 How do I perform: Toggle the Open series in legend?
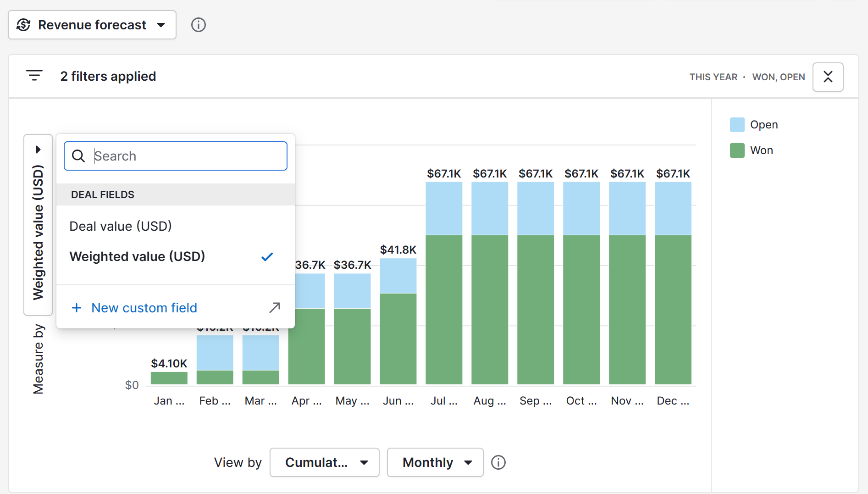click(753, 125)
